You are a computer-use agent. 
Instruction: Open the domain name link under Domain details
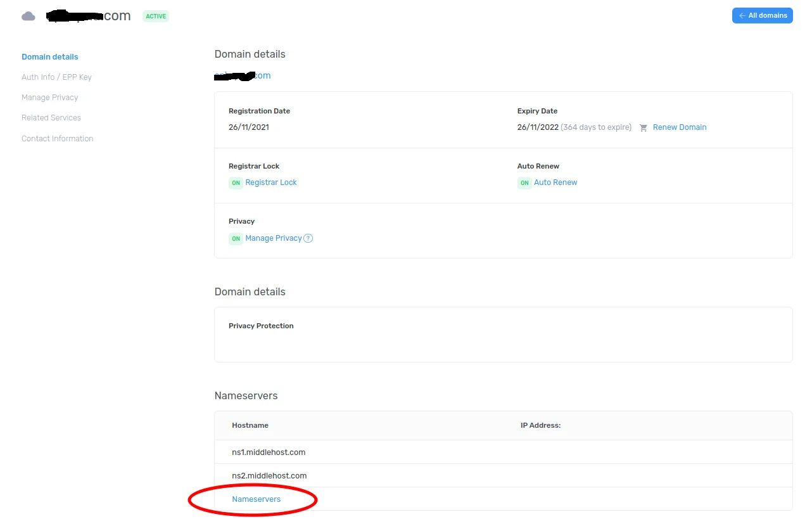click(243, 75)
